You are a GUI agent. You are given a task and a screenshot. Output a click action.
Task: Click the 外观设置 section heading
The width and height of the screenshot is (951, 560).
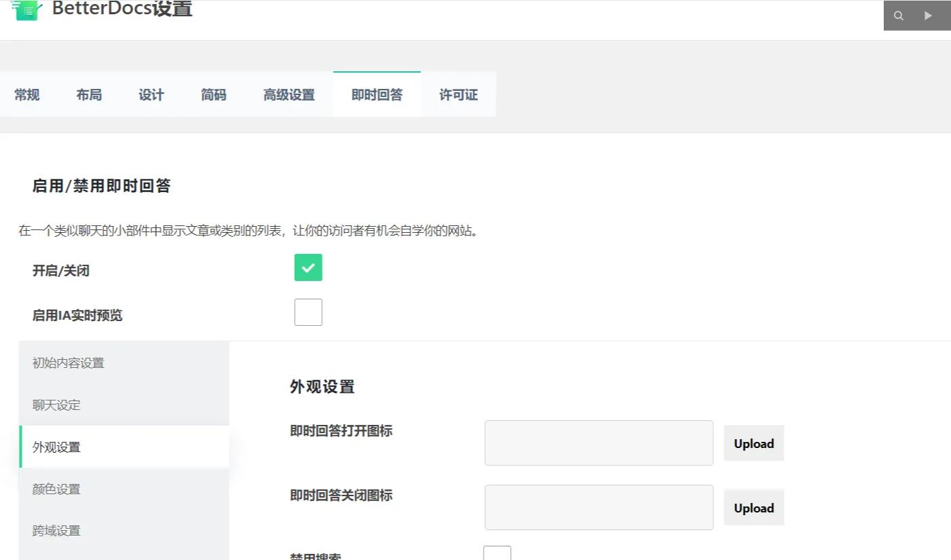(x=322, y=387)
